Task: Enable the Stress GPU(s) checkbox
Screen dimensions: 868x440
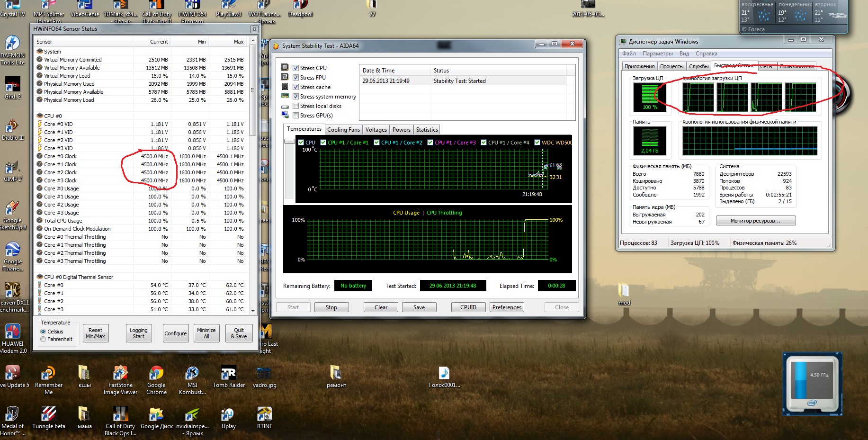Action: pyautogui.click(x=296, y=116)
